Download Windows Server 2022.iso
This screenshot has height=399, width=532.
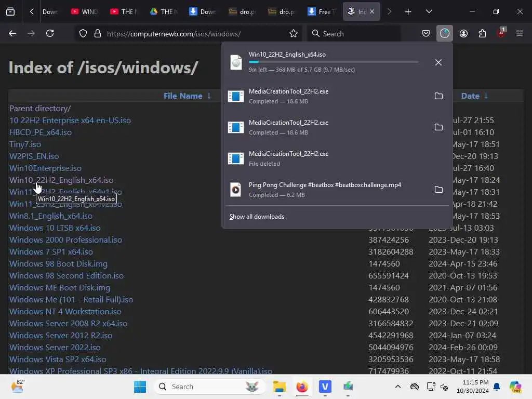tap(55, 347)
